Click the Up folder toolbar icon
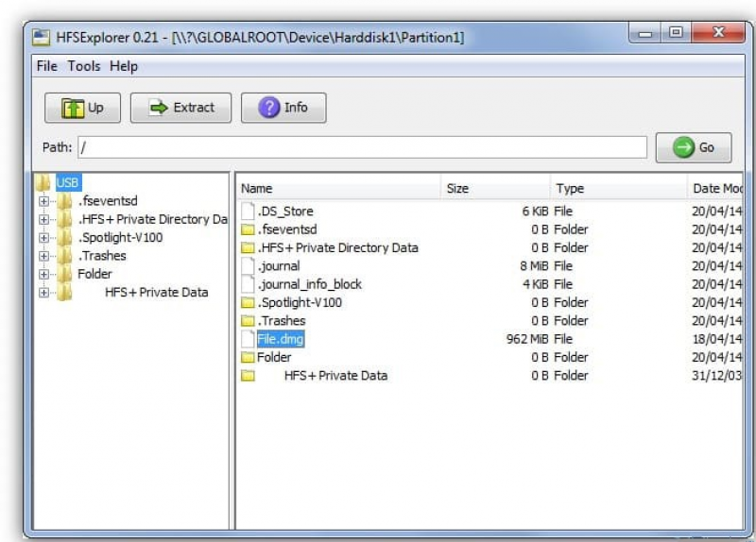Screen dimensions: 756x542 tap(73, 108)
